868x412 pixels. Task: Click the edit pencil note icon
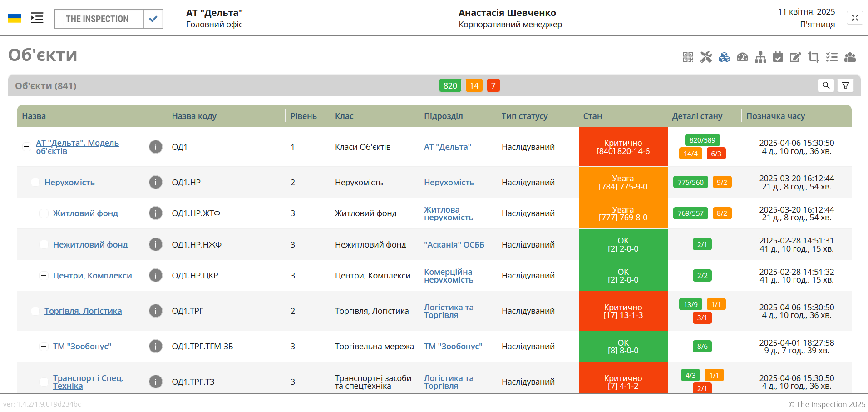click(x=795, y=57)
